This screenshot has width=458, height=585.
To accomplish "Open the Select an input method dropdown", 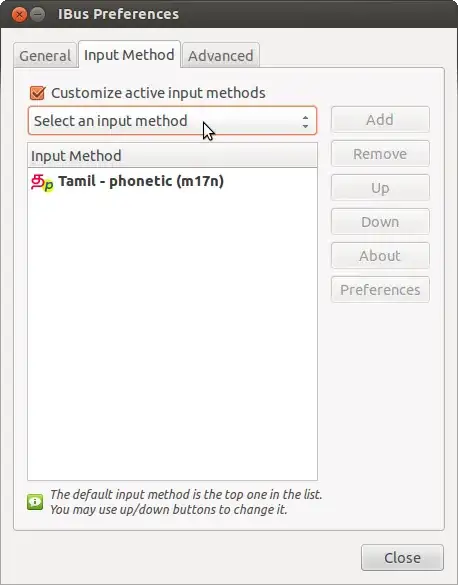I will (x=172, y=121).
